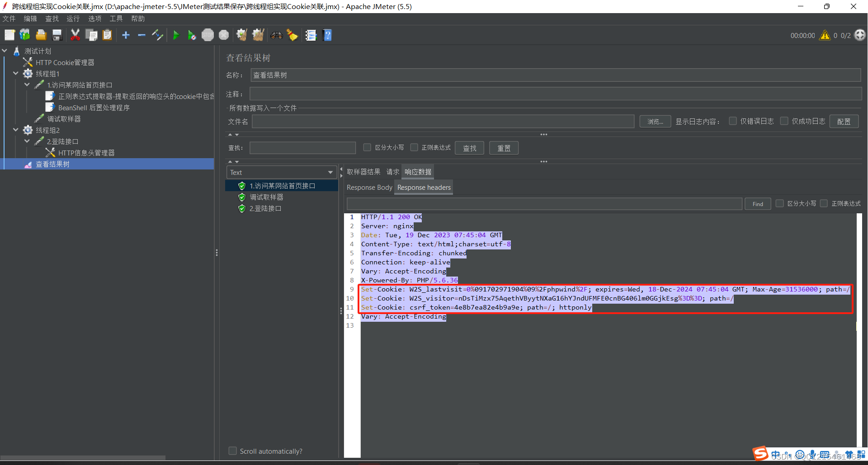The height and width of the screenshot is (465, 868).
Task: Collapse the 测试计划 root node
Action: [x=5, y=51]
